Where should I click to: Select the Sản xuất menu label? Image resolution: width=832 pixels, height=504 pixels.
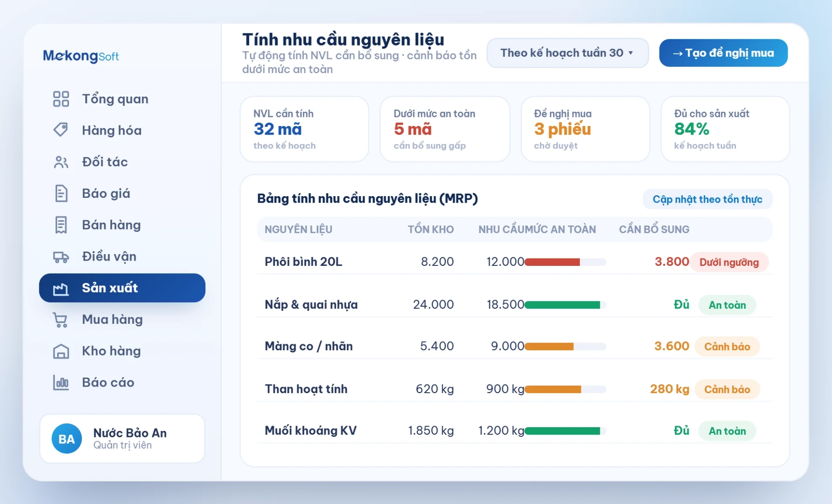pyautogui.click(x=110, y=288)
